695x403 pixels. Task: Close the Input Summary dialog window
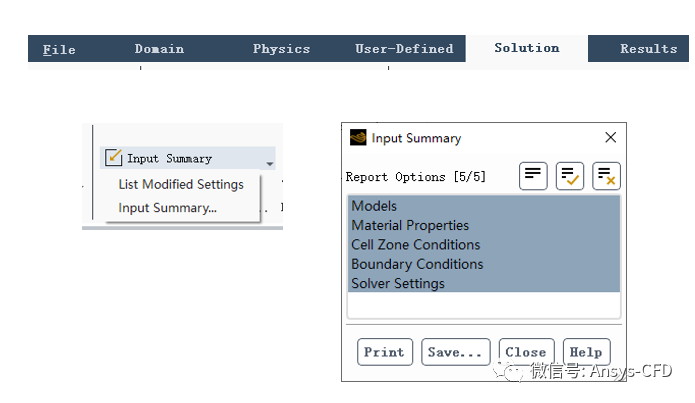610,138
